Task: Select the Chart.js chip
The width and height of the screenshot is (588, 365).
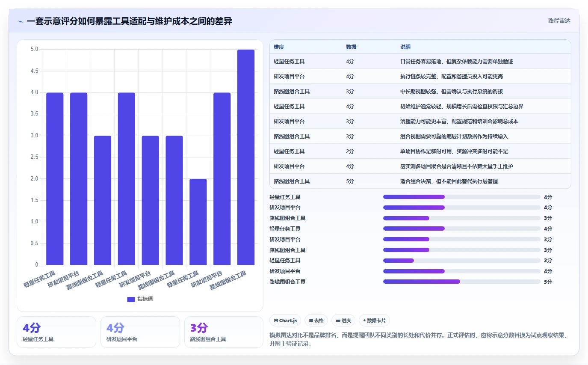Action: pos(285,320)
